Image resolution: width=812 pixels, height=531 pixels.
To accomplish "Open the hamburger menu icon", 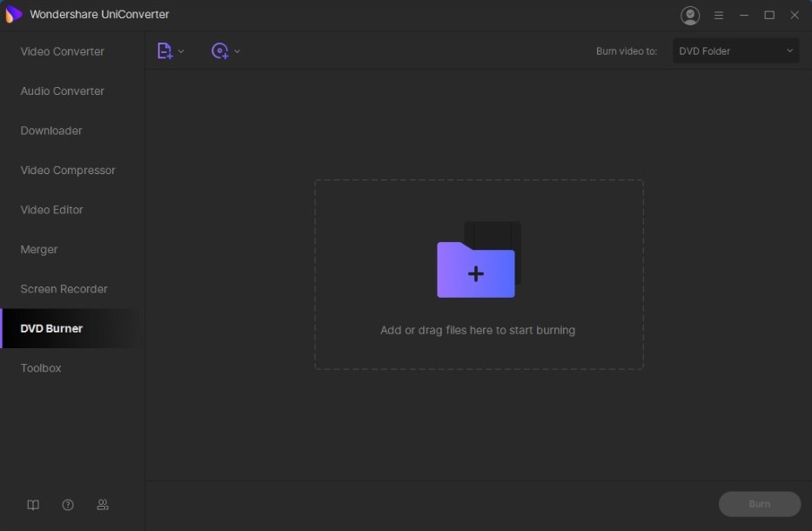I will 718,16.
